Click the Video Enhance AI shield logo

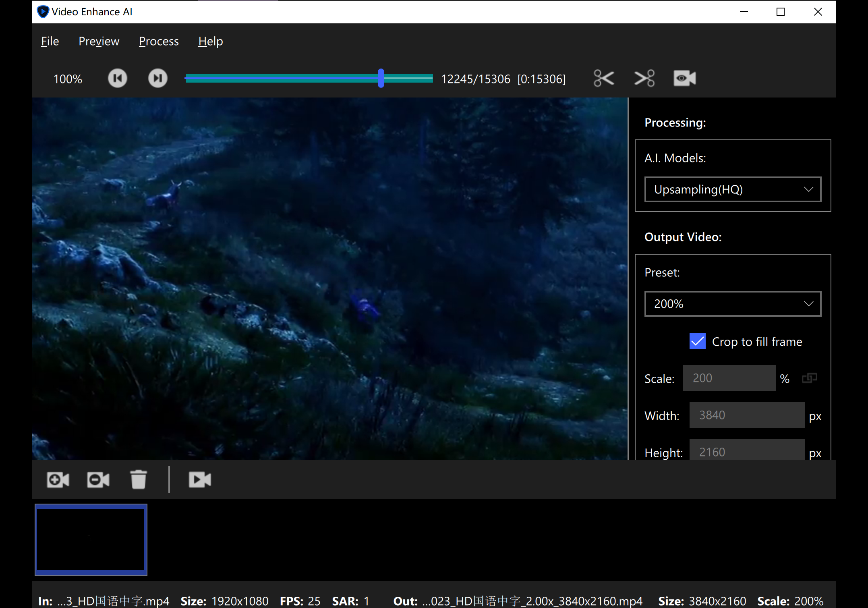click(43, 12)
